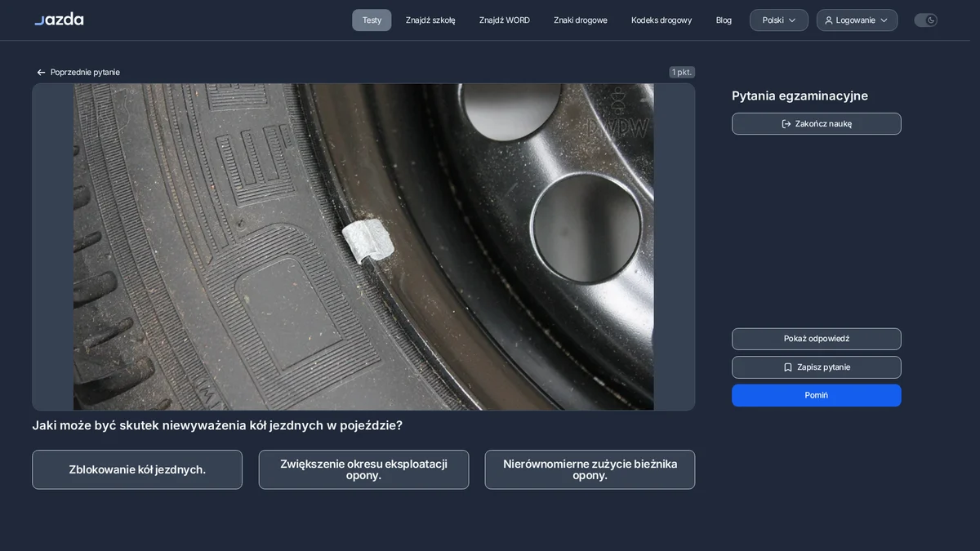The width and height of the screenshot is (980, 551).
Task: Click the bookmark icon in Zapisz pytanie
Action: tap(788, 367)
